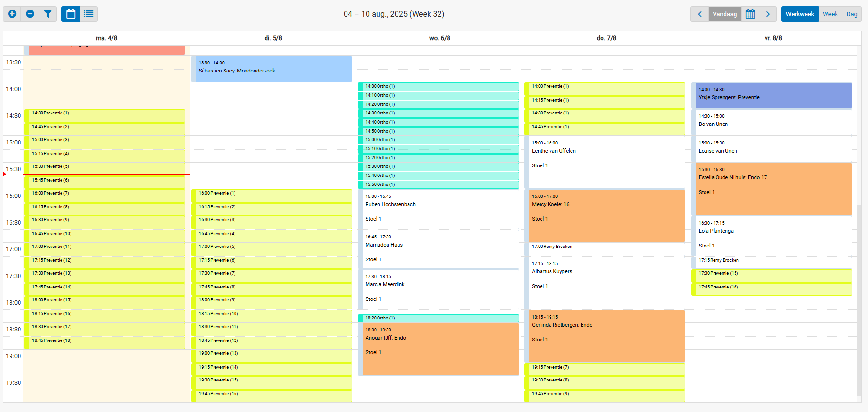
Task: Open the date picker calendar icon
Action: pos(750,14)
